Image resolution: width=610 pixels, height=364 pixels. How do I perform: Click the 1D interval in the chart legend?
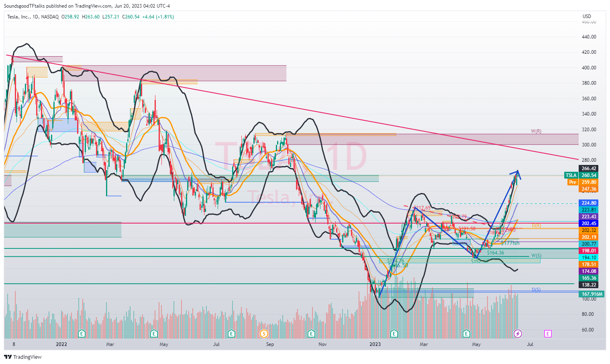pyautogui.click(x=35, y=17)
